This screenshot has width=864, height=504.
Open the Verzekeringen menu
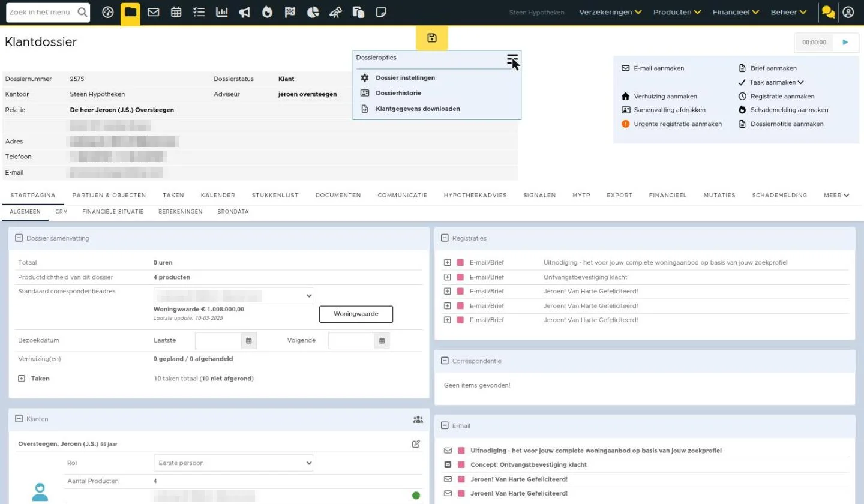[x=610, y=12]
